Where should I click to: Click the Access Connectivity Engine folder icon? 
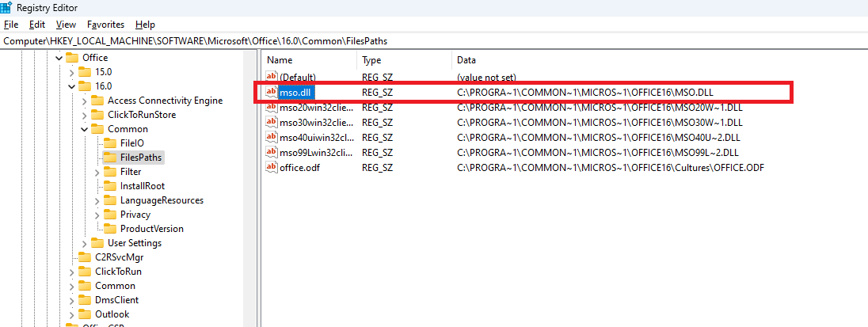pyautogui.click(x=97, y=101)
